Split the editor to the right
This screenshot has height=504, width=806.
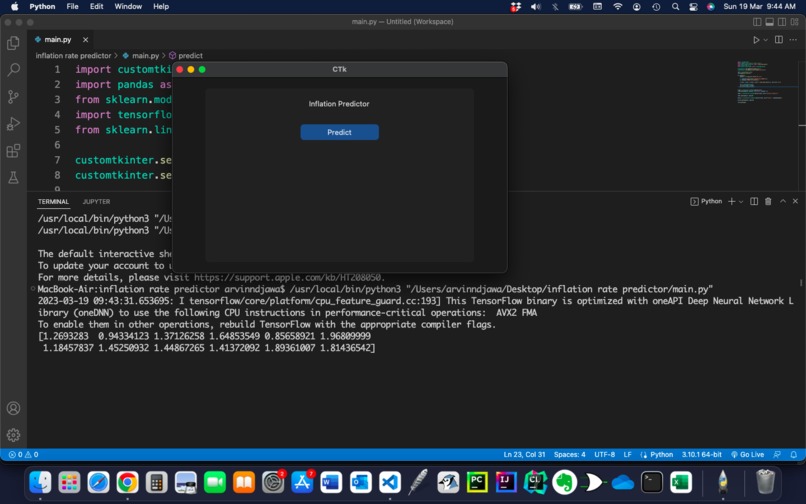(779, 40)
